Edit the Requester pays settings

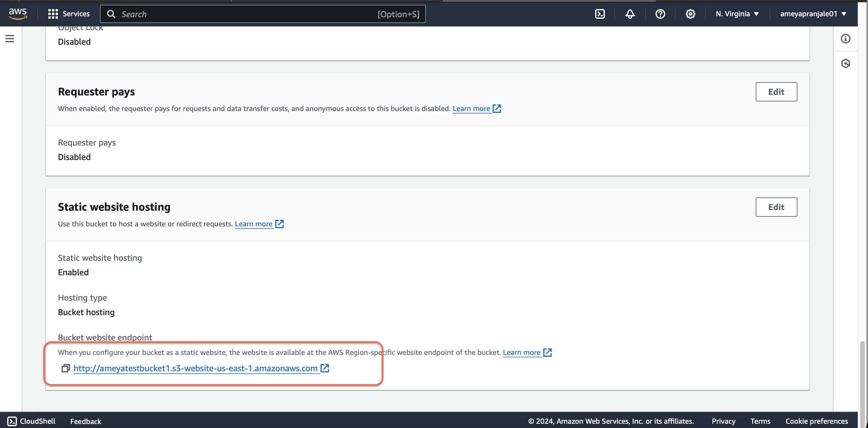[x=776, y=92]
